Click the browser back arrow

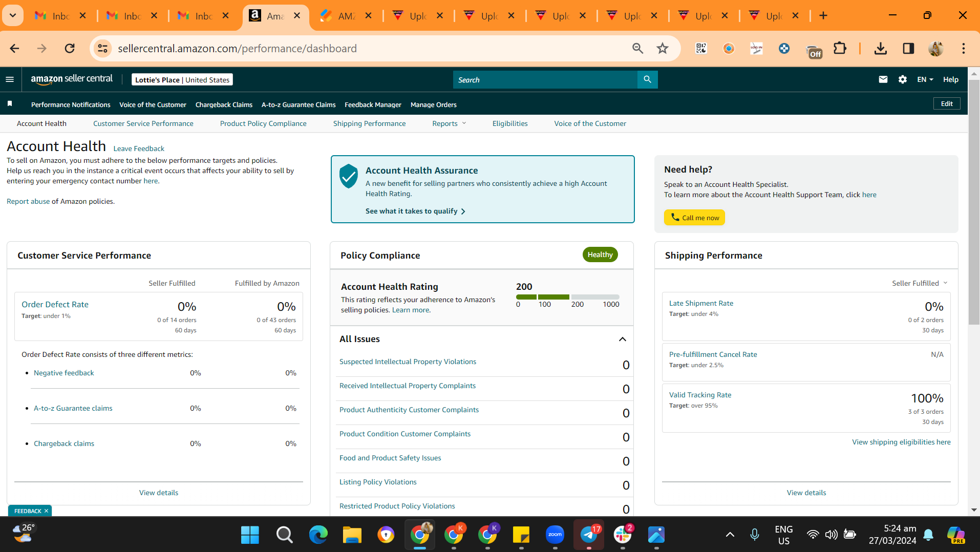(14, 49)
